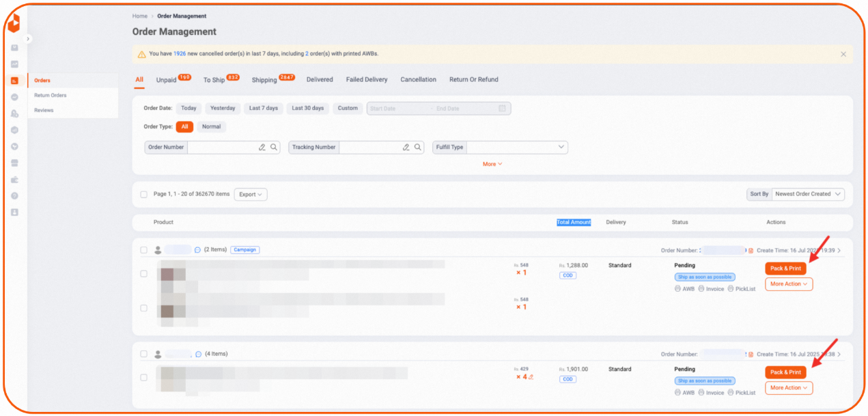Expand the collapsed left sidebar arrow
The height and width of the screenshot is (416, 868).
pyautogui.click(x=28, y=39)
